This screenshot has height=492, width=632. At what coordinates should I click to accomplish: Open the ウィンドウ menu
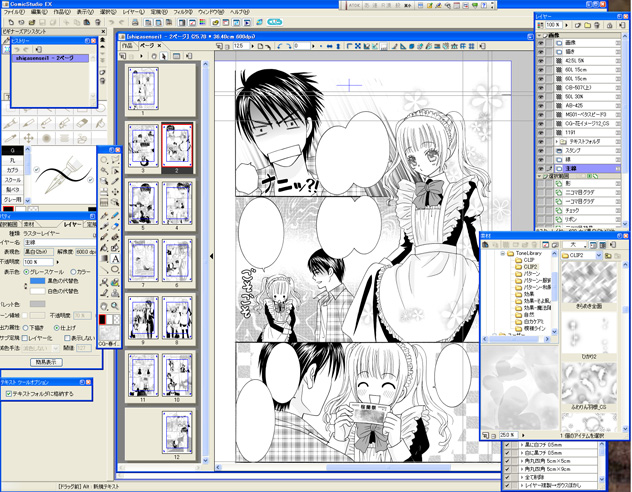coord(210,12)
